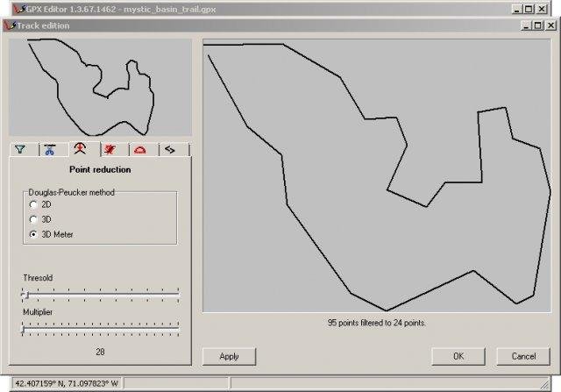Cancel the track edition dialog
Screen dimensions: 561x392
click(523, 356)
